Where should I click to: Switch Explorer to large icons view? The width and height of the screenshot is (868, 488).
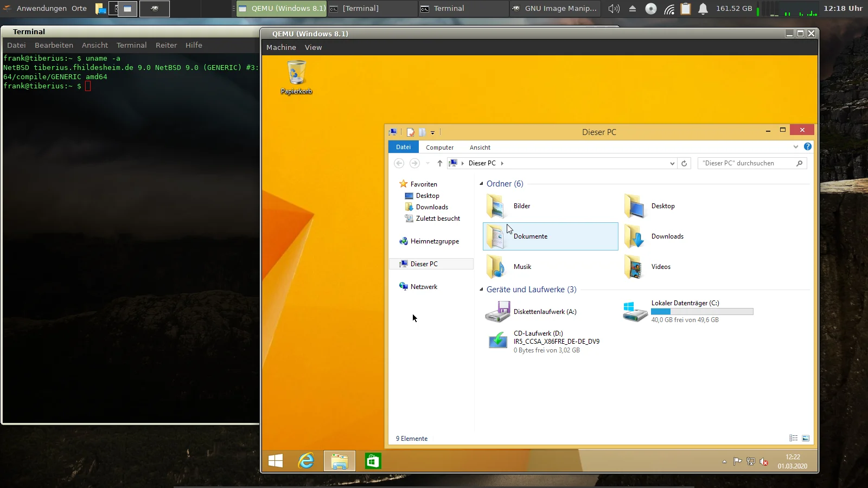click(x=806, y=438)
